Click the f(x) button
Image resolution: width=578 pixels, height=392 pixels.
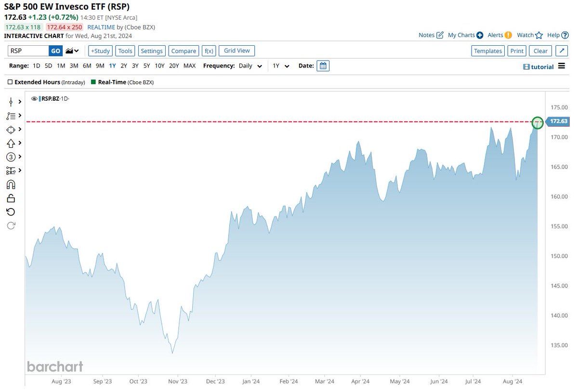(209, 51)
